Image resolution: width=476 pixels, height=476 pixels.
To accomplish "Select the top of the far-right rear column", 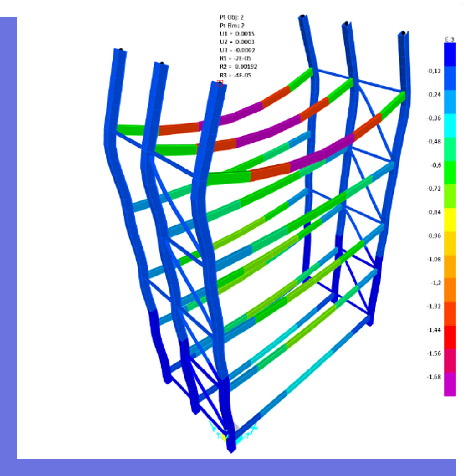I will point(403,35).
